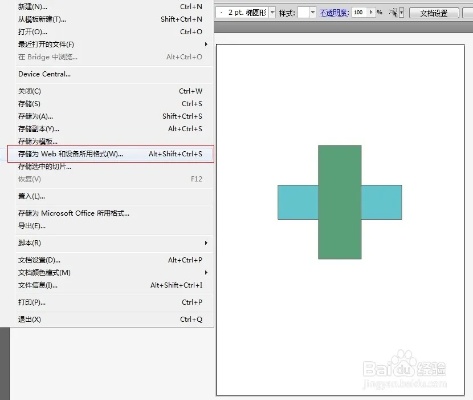Choose 新建(N) from the File menu

coord(110,6)
